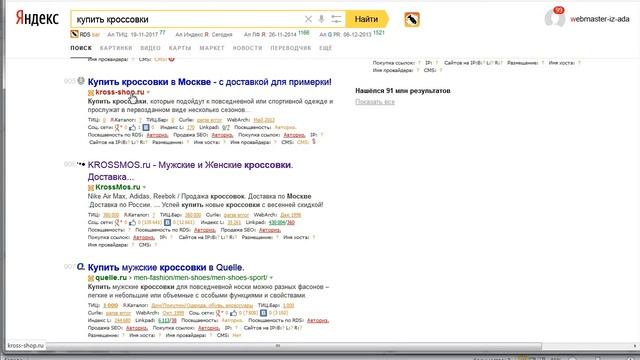Switch to the ПЕРЕВОДЧИК tab

click(291, 48)
